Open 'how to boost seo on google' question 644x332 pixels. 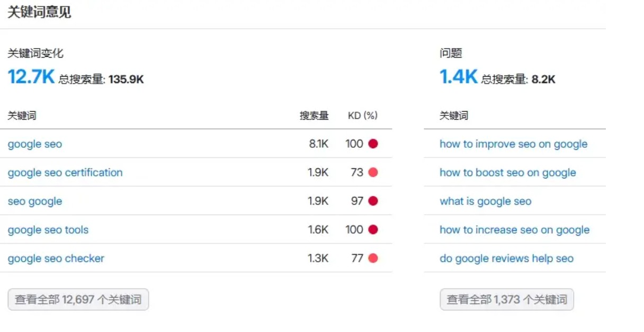tap(507, 173)
